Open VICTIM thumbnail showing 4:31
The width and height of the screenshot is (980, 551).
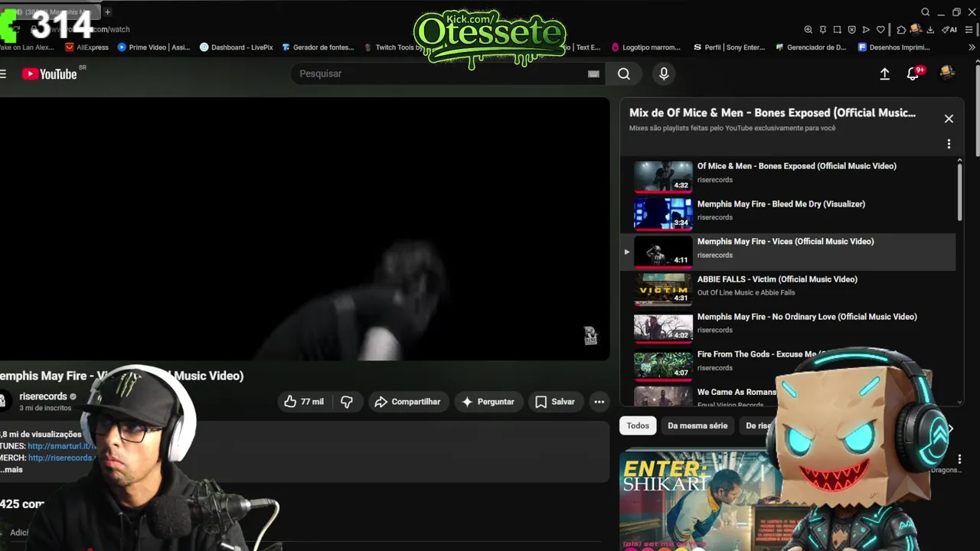click(663, 289)
